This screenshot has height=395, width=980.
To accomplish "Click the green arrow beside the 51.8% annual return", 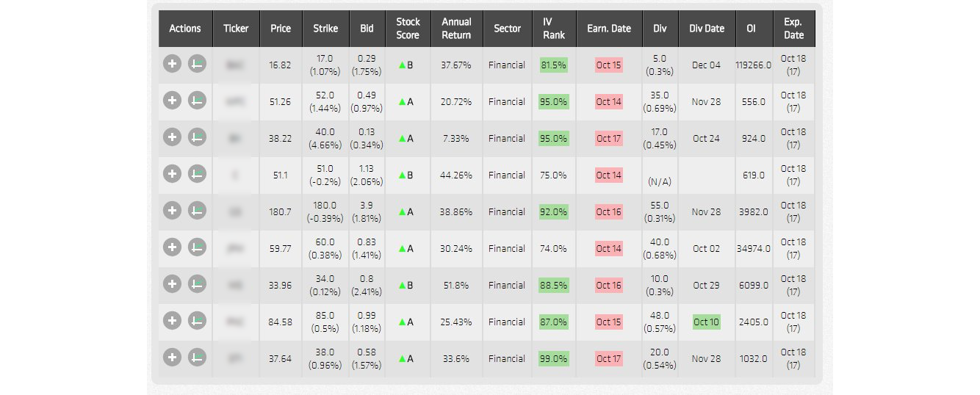I will 402,285.
